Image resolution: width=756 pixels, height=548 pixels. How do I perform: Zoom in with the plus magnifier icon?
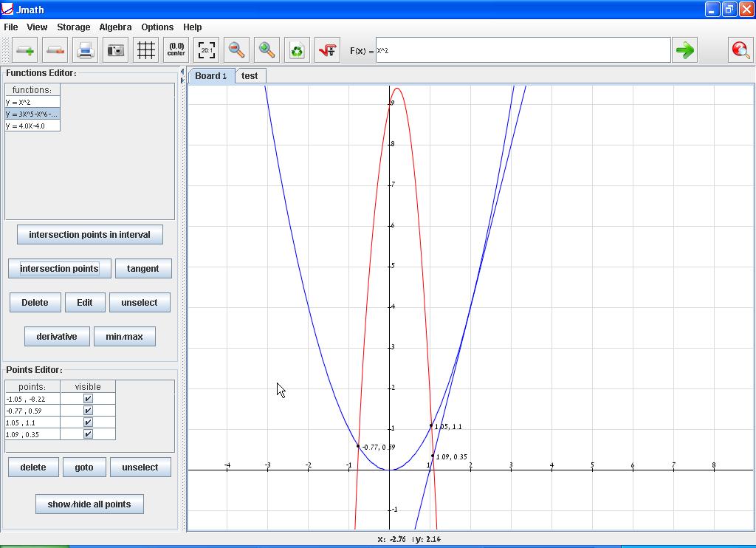click(267, 50)
